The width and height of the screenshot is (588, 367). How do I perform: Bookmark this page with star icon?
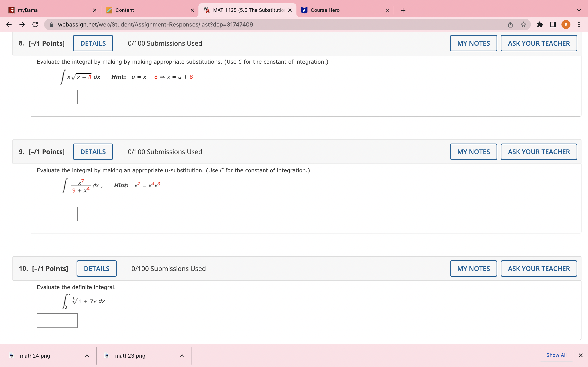coord(523,24)
